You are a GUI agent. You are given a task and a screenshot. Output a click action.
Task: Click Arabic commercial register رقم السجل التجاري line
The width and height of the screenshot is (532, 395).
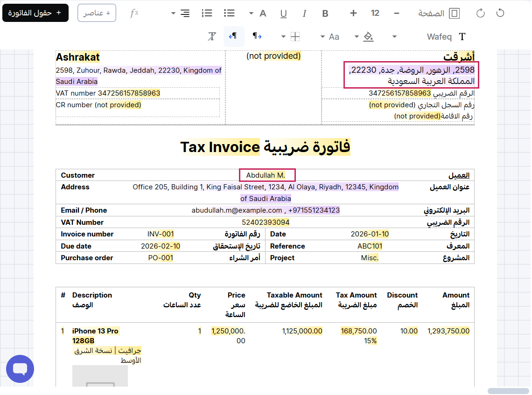pos(421,105)
